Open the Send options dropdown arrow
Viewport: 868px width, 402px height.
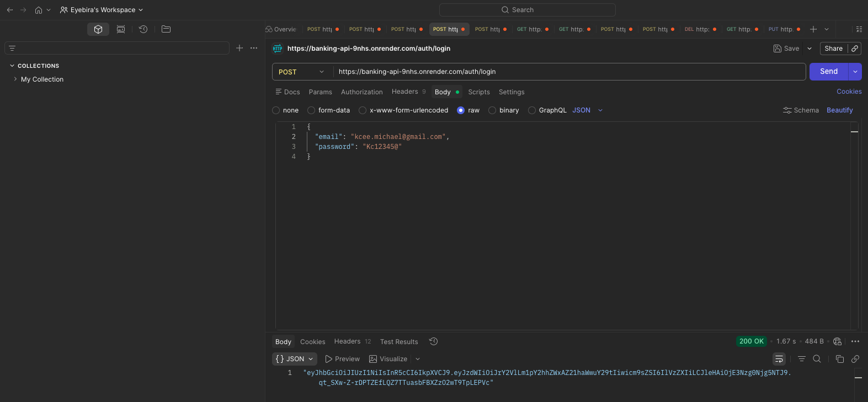[x=855, y=72]
